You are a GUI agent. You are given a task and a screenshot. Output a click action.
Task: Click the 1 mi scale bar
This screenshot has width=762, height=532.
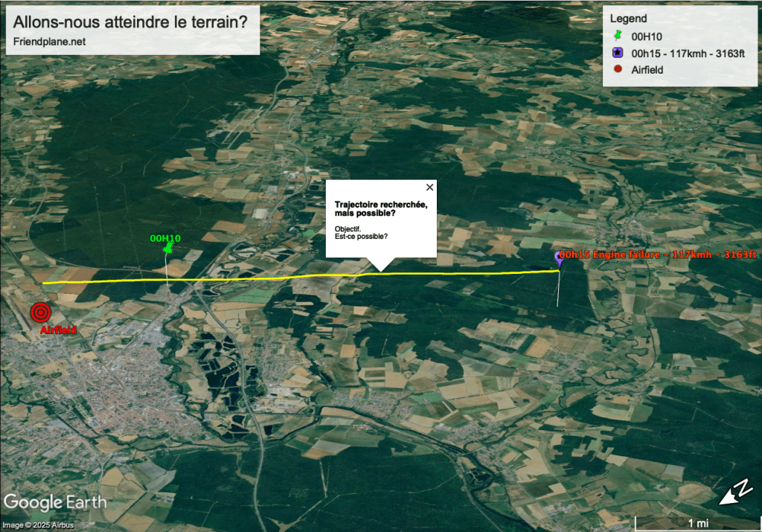(697, 521)
